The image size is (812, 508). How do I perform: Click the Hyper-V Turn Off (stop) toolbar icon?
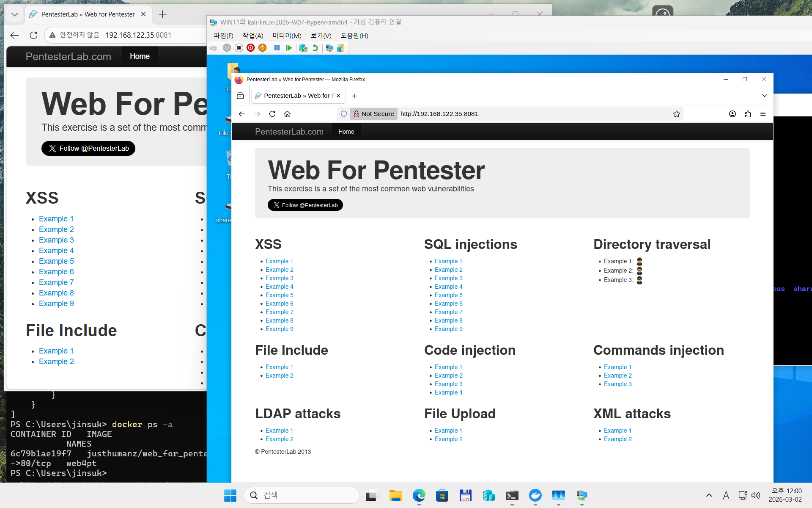(239, 48)
